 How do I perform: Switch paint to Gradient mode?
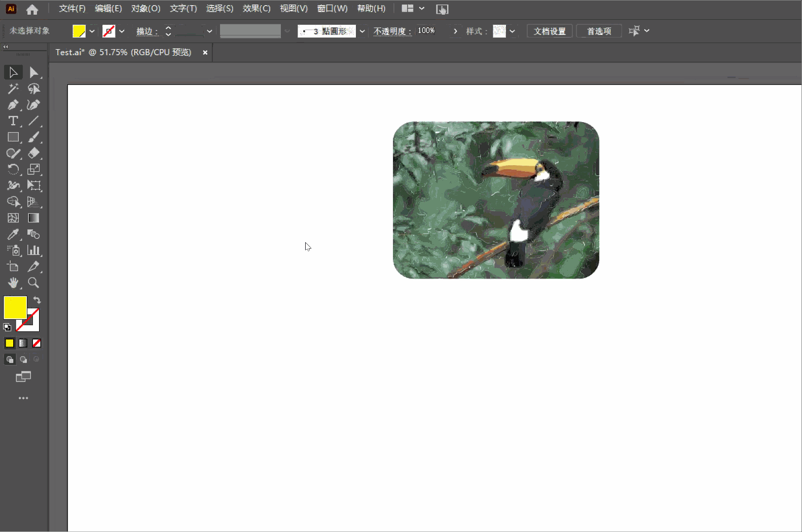(x=23, y=343)
